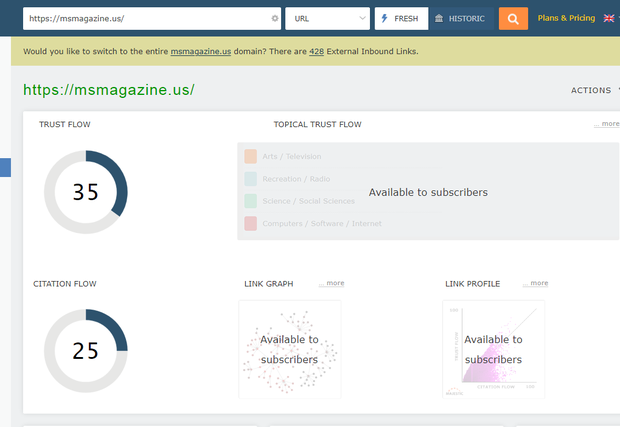Image resolution: width=620 pixels, height=427 pixels.
Task: Open the URL scope dropdown
Action: [327, 19]
